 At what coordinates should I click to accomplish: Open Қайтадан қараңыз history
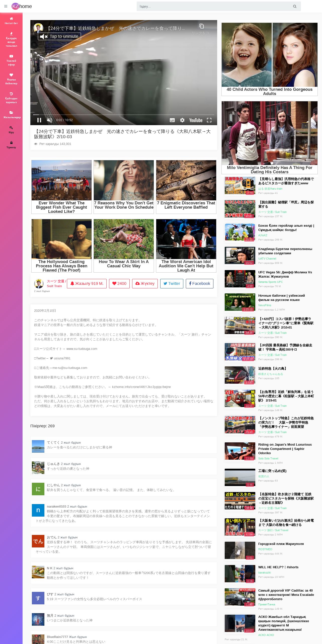[x=11, y=98]
